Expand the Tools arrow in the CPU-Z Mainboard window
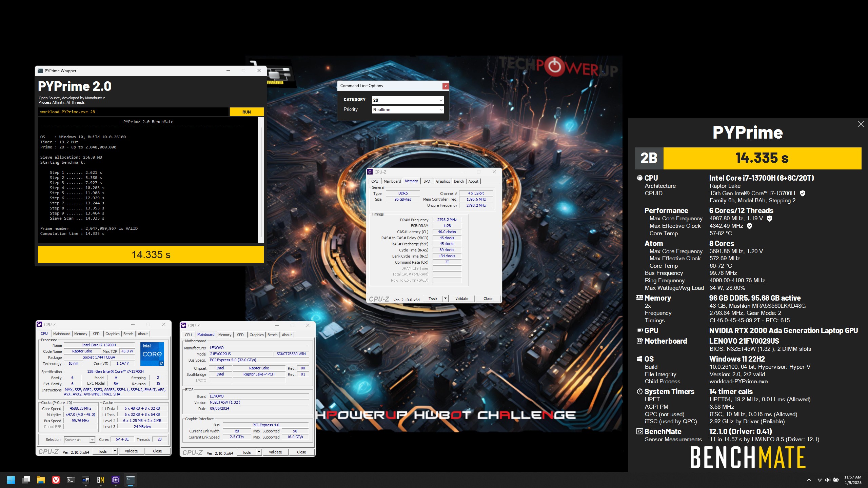Image resolution: width=868 pixels, height=488 pixels. tap(259, 452)
